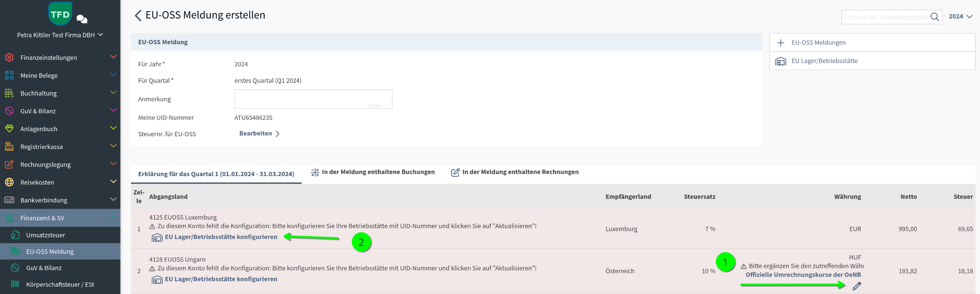980x294 pixels.
Task: Click into the Anmerkung text field
Action: click(x=313, y=99)
